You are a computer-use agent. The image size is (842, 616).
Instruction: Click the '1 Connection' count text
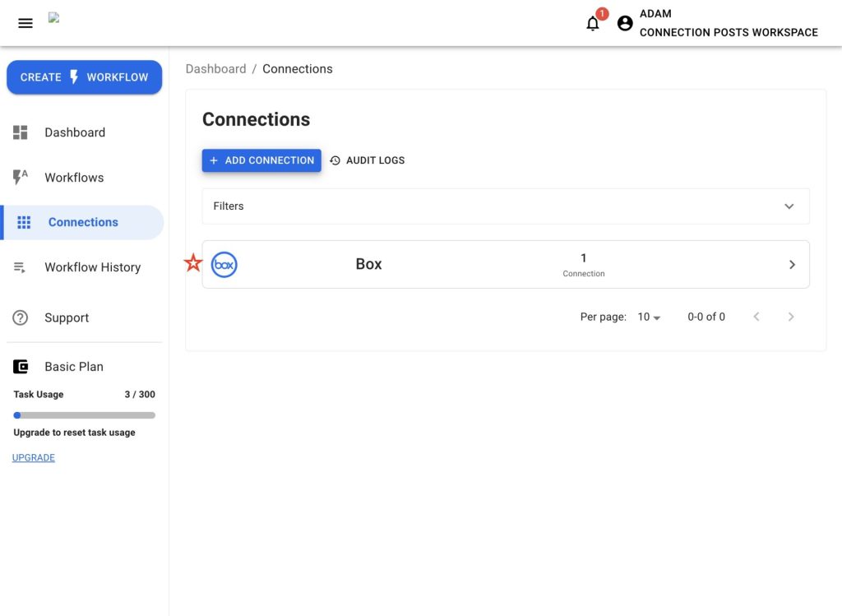point(584,266)
